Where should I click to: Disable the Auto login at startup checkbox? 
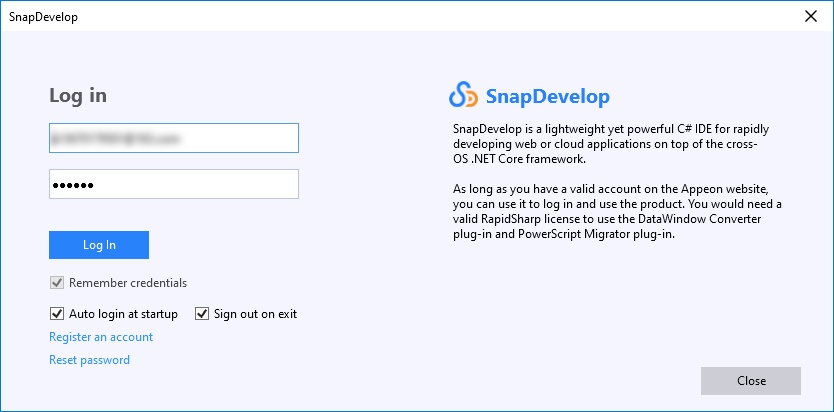click(57, 314)
